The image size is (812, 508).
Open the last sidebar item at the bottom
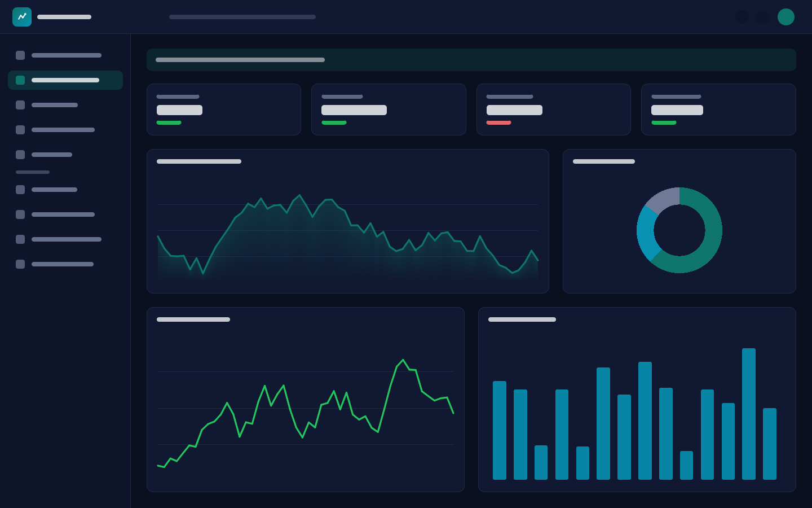(x=65, y=264)
